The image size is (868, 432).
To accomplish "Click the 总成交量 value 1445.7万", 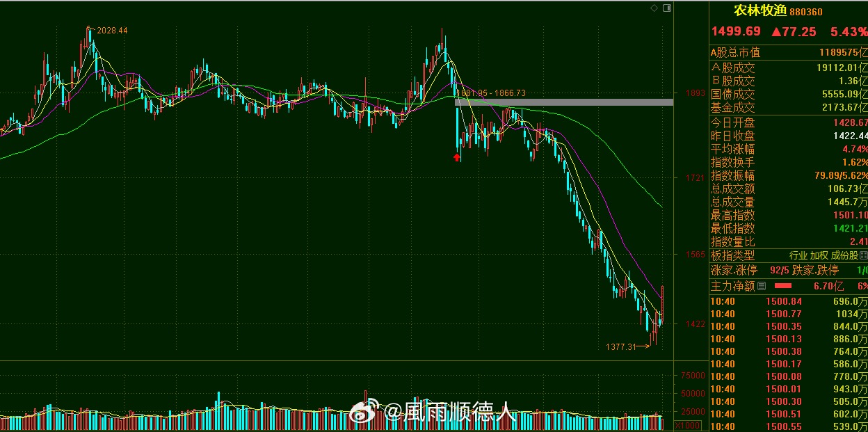I will (x=848, y=202).
